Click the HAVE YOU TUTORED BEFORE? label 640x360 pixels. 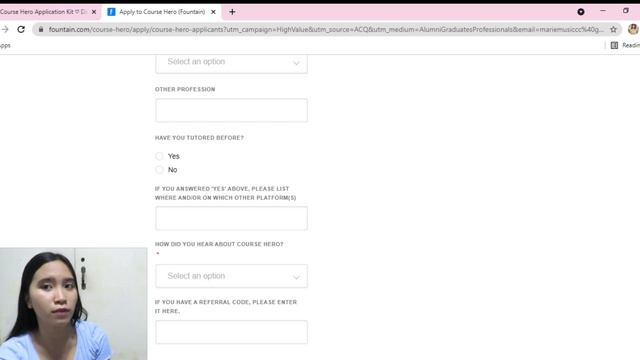(199, 138)
